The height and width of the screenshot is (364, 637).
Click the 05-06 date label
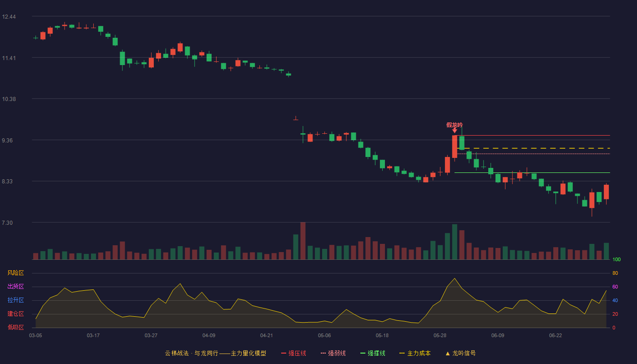coord(324,335)
